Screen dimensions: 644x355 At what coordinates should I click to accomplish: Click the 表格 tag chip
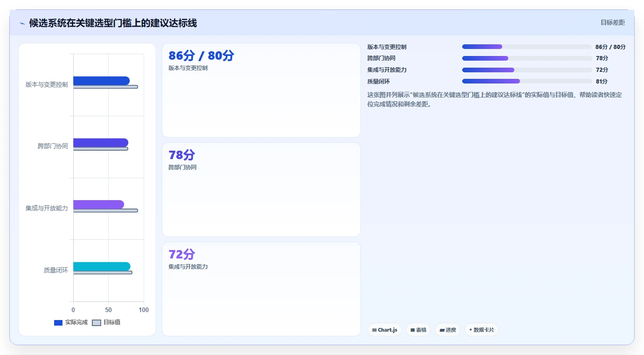click(x=418, y=330)
